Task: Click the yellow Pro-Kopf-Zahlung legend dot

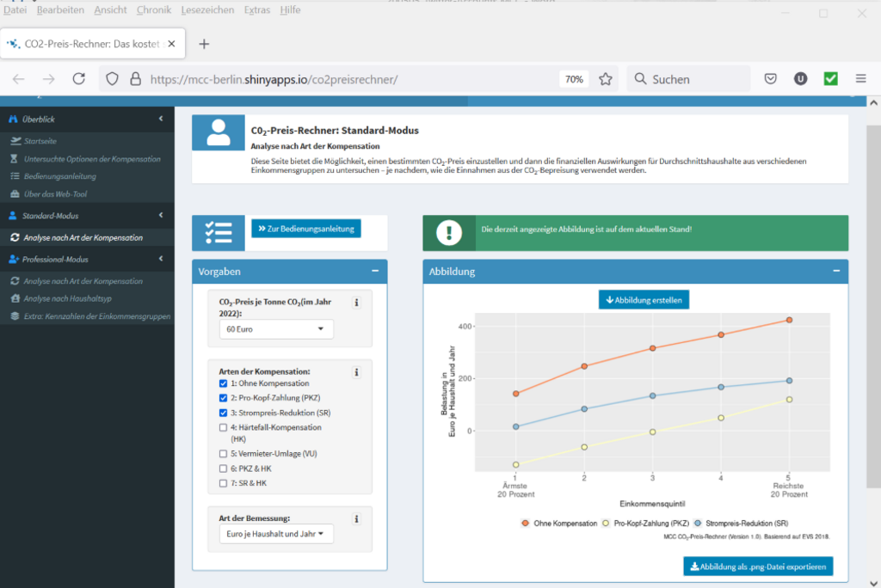Action: 606,524
